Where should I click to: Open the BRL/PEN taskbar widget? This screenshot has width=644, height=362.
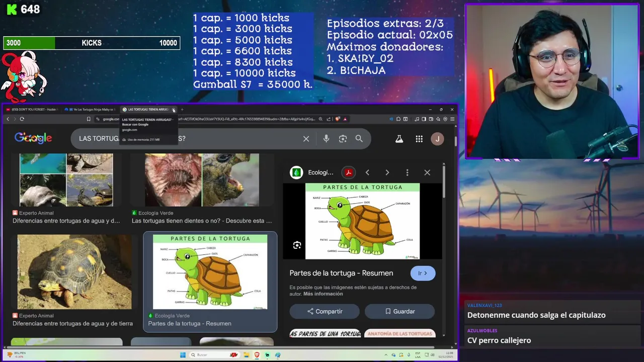tap(16, 355)
